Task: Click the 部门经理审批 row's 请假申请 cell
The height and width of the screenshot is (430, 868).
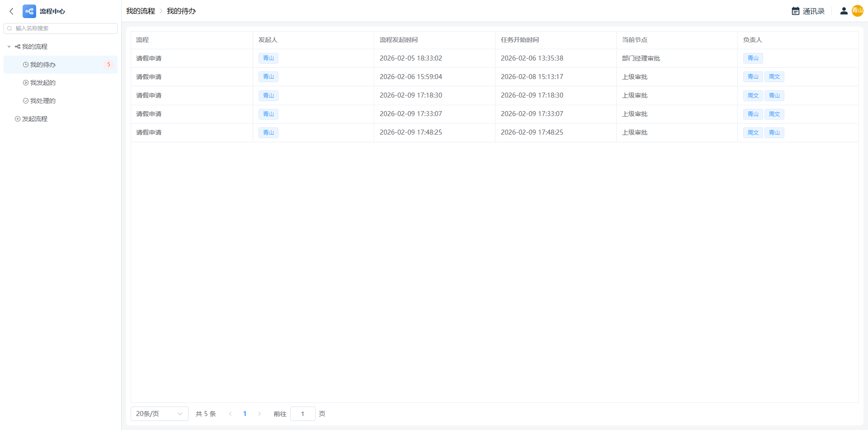Action: (x=149, y=58)
